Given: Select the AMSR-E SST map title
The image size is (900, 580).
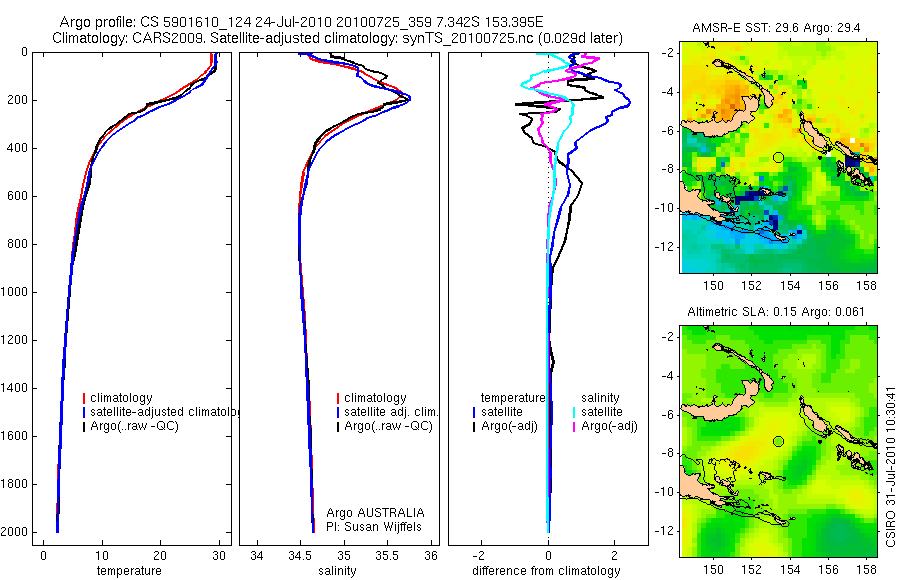Looking at the screenshot, I should tap(776, 28).
